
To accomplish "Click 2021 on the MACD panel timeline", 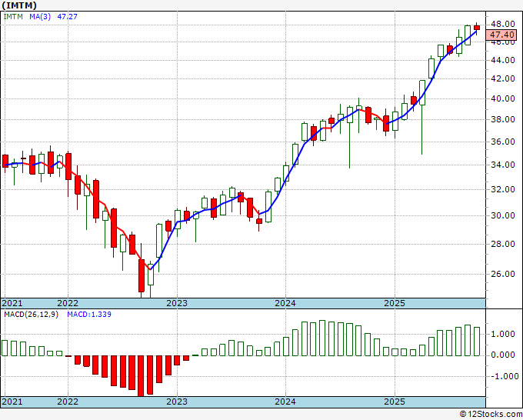I will click(x=12, y=402).
